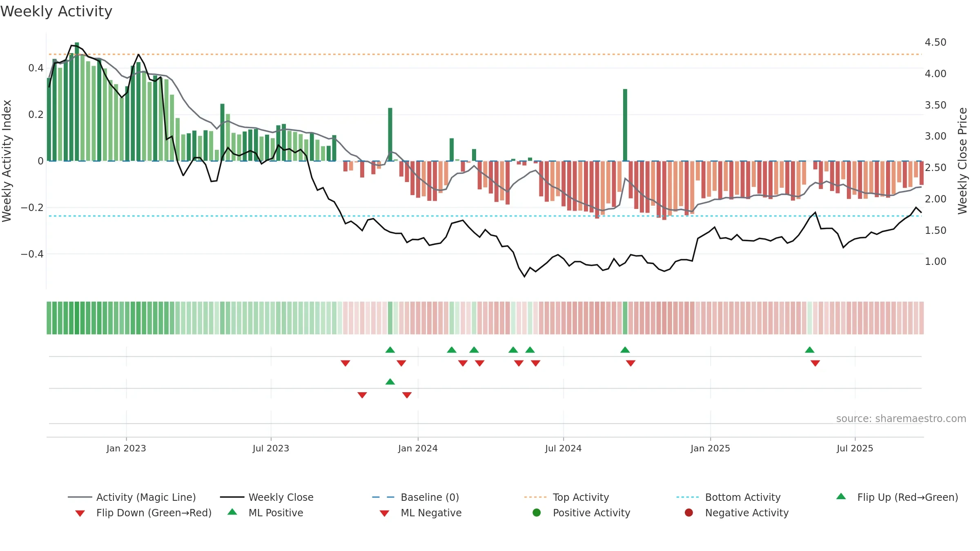Viewport: 980px width, 551px height.
Task: Click the ML Positive legend label
Action: click(276, 513)
